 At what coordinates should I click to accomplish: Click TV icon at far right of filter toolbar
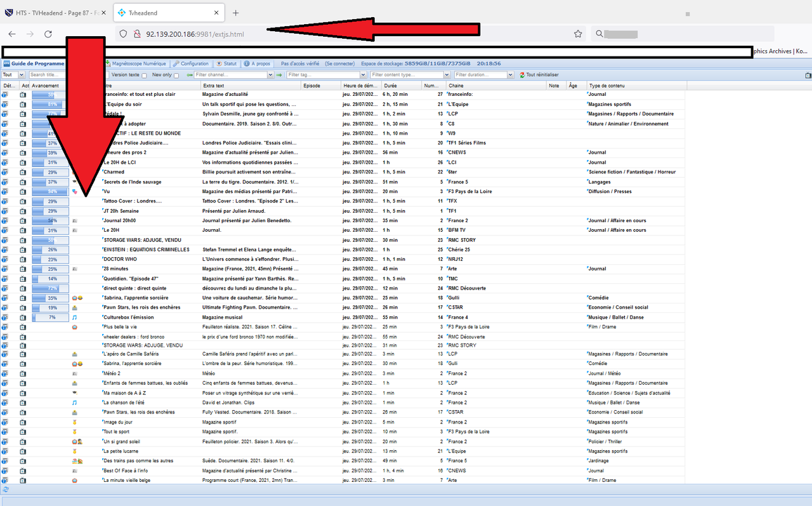point(808,75)
